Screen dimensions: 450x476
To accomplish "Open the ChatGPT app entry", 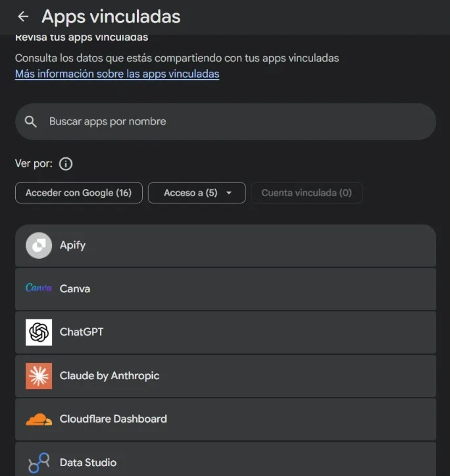I will pos(226,332).
